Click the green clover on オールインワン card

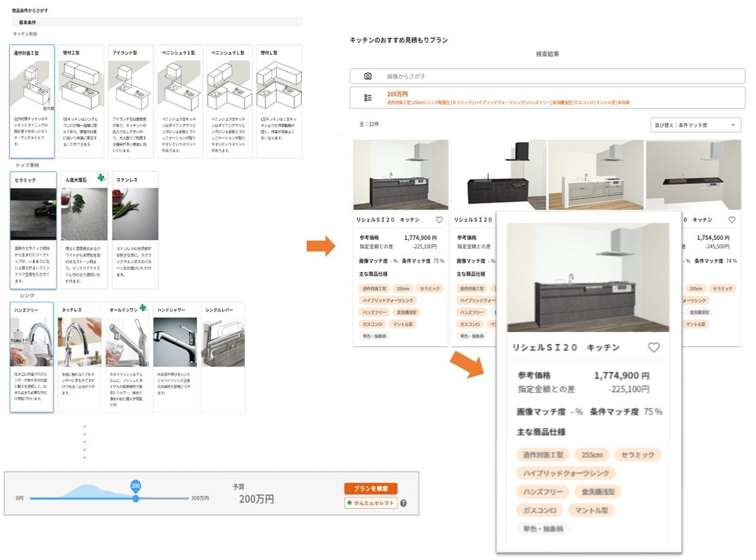point(143,307)
